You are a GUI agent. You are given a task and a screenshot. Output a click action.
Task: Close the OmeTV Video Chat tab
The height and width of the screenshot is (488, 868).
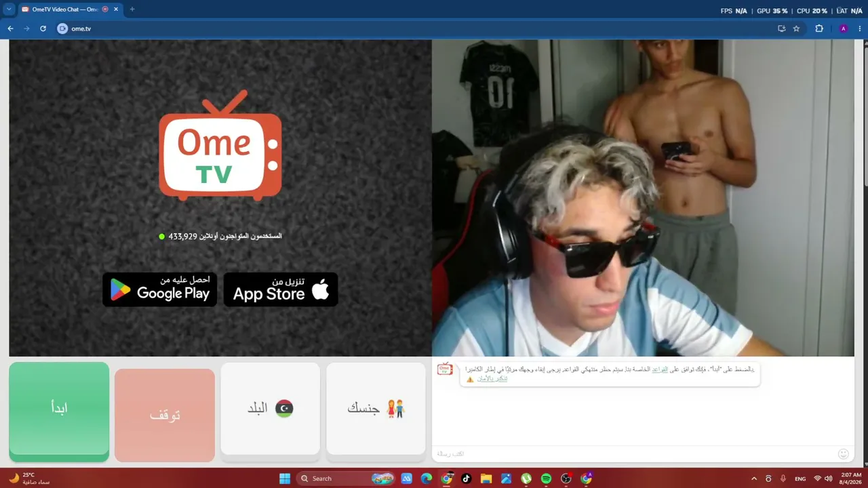click(116, 9)
